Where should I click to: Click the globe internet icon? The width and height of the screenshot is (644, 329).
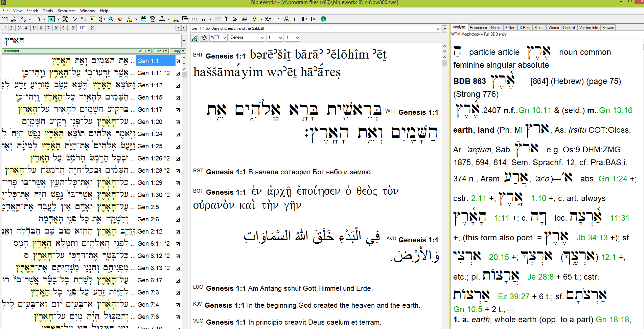(x=323, y=19)
